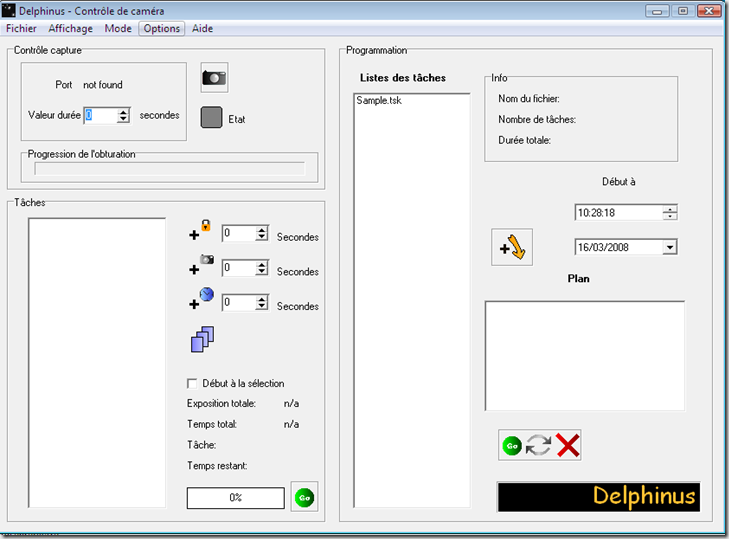This screenshot has width=729, height=539.
Task: Increase the padlock task Secondes value
Action: (262, 230)
